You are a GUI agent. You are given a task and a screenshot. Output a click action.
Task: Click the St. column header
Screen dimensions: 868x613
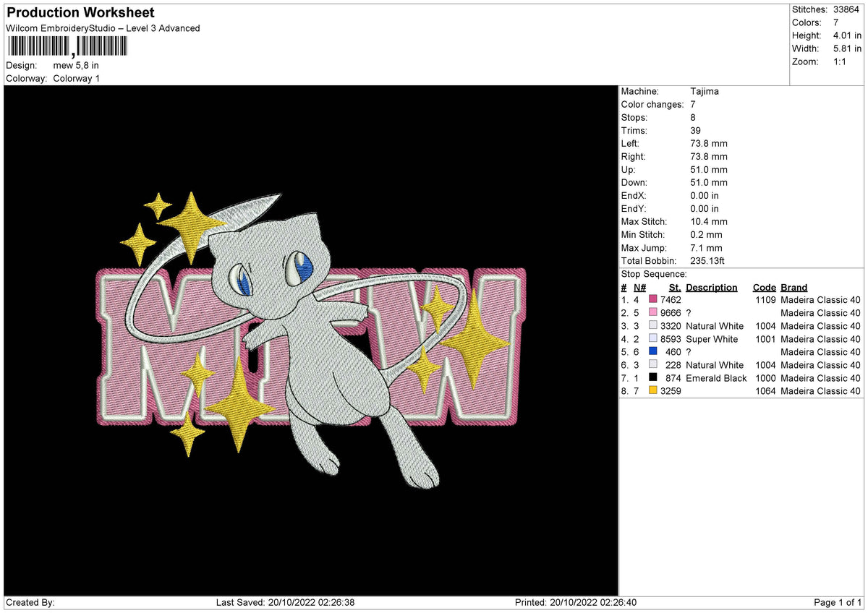[x=674, y=287]
